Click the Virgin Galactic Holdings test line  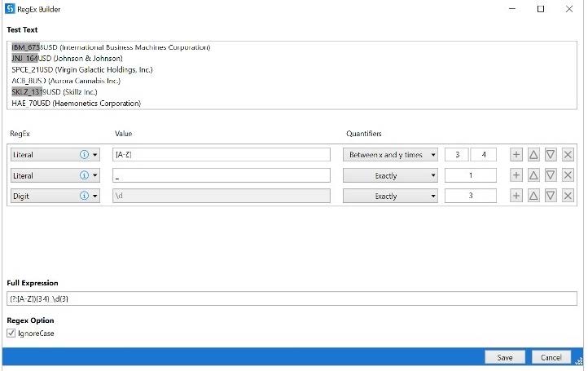pos(82,70)
